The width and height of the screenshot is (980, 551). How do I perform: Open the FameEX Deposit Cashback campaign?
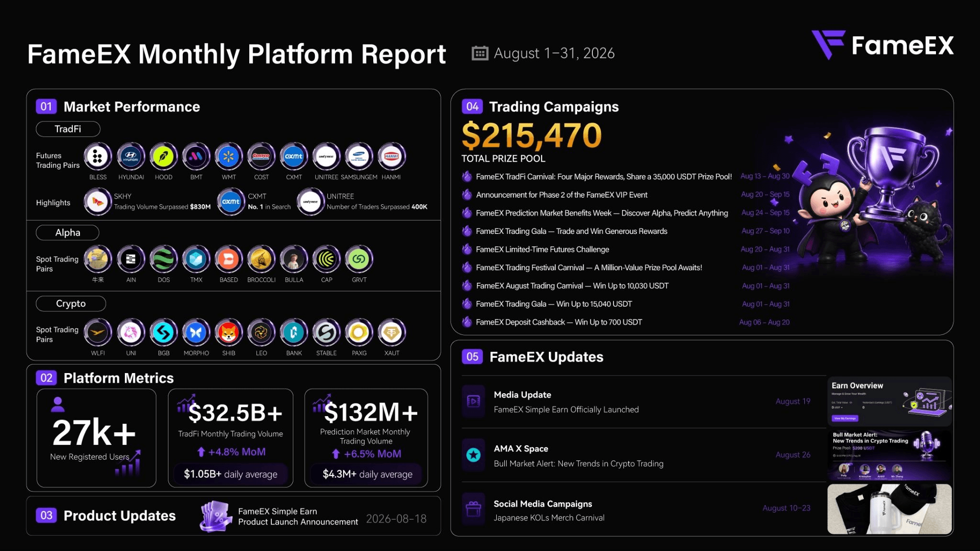(x=625, y=322)
